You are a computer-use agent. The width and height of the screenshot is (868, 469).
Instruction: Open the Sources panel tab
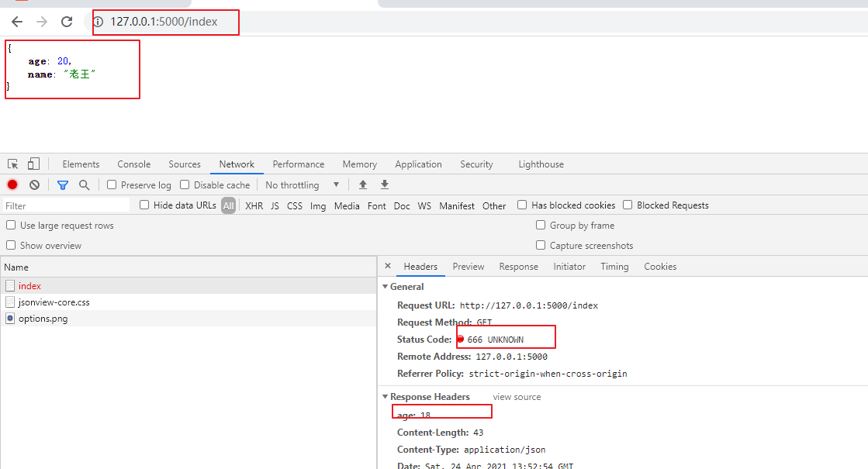click(185, 164)
